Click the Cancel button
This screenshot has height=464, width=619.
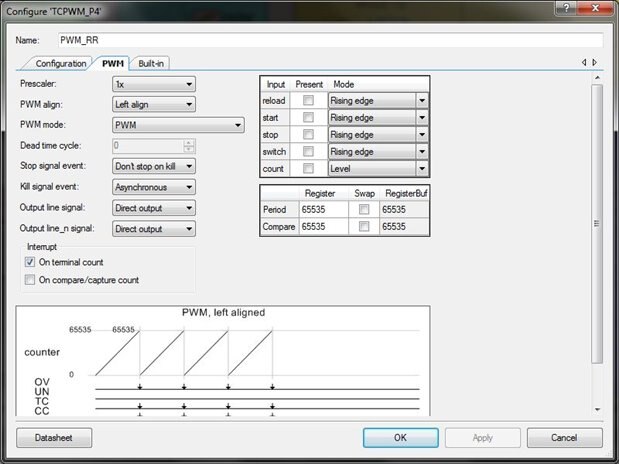[563, 438]
